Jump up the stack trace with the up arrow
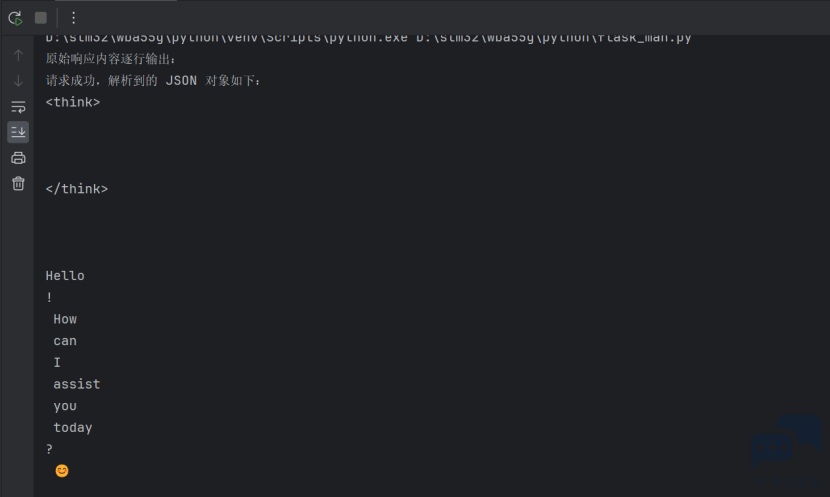Screen dimensions: 830x497 19,55
